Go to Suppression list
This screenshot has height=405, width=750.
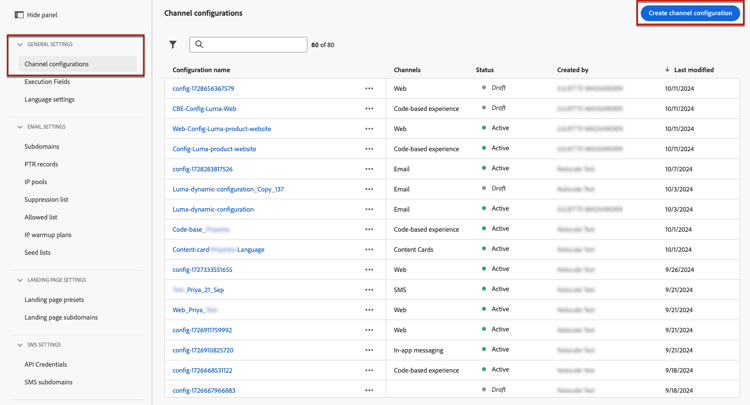[46, 200]
